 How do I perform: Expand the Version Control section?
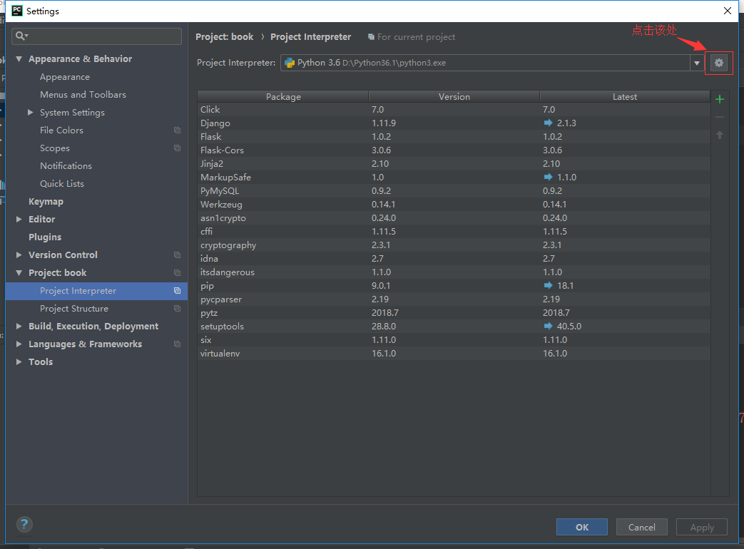click(x=19, y=255)
